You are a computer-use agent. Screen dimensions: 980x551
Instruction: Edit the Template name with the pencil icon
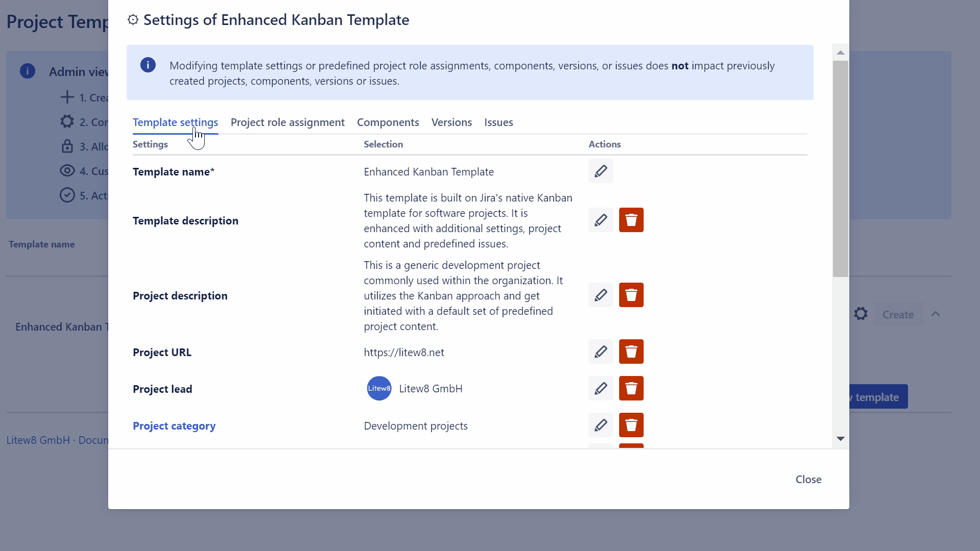[601, 171]
